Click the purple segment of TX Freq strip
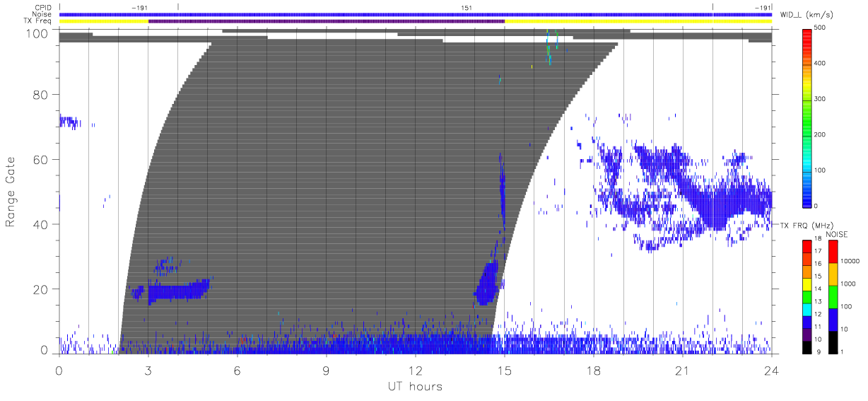Screen dimensions: 868x401 click(327, 21)
